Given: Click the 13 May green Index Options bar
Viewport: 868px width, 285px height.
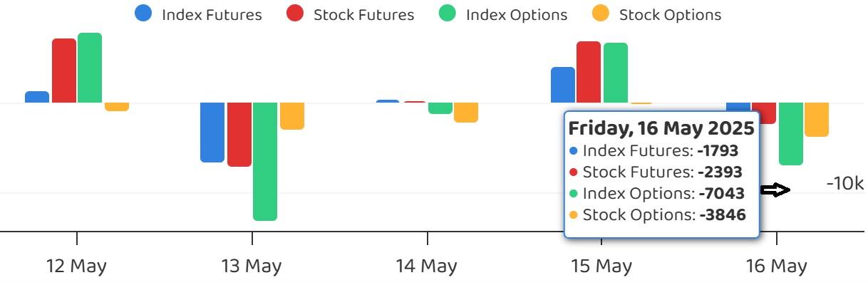Looking at the screenshot, I should click(265, 161).
